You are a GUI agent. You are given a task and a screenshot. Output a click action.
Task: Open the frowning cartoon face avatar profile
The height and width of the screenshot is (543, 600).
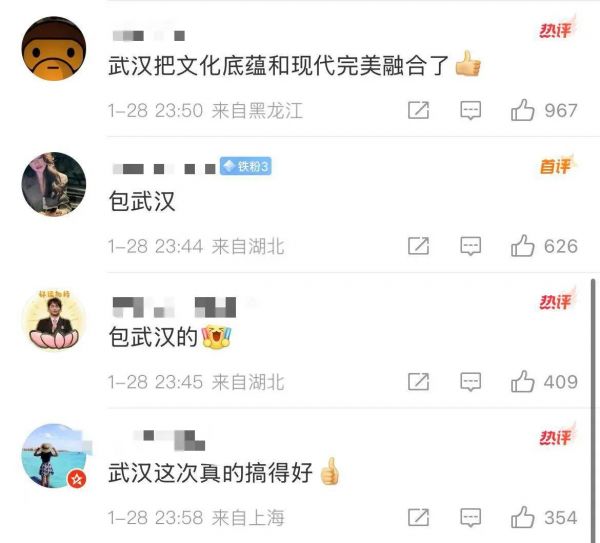tap(54, 49)
